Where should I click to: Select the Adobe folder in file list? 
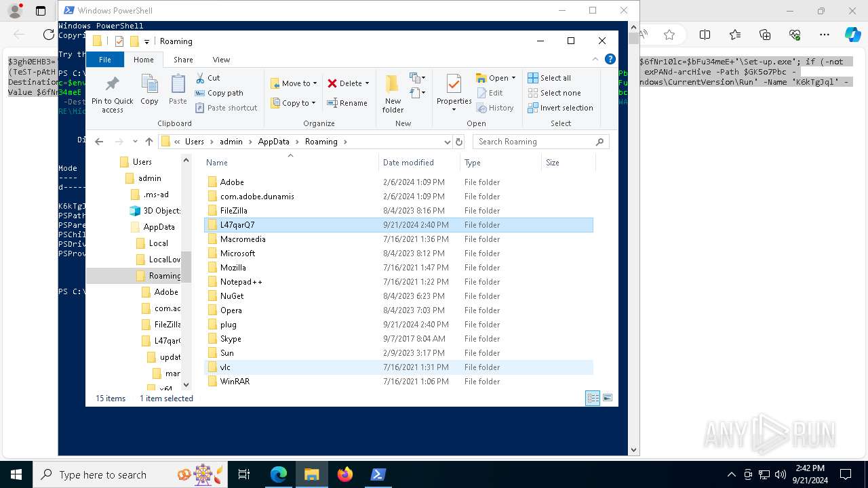tap(399, 182)
